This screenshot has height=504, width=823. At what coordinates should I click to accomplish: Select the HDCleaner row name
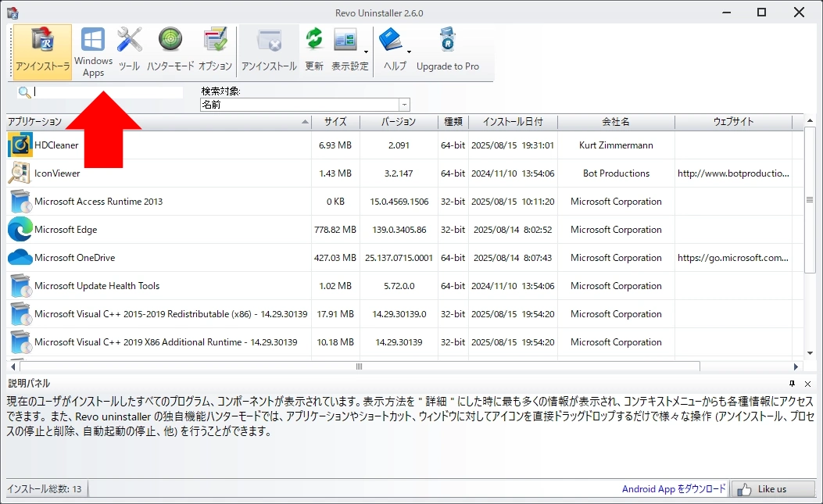point(56,145)
